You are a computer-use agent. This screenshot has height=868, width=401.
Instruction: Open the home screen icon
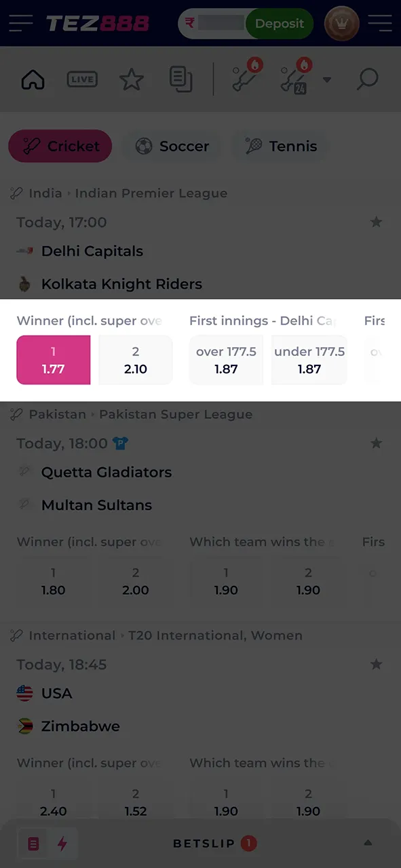click(x=33, y=79)
